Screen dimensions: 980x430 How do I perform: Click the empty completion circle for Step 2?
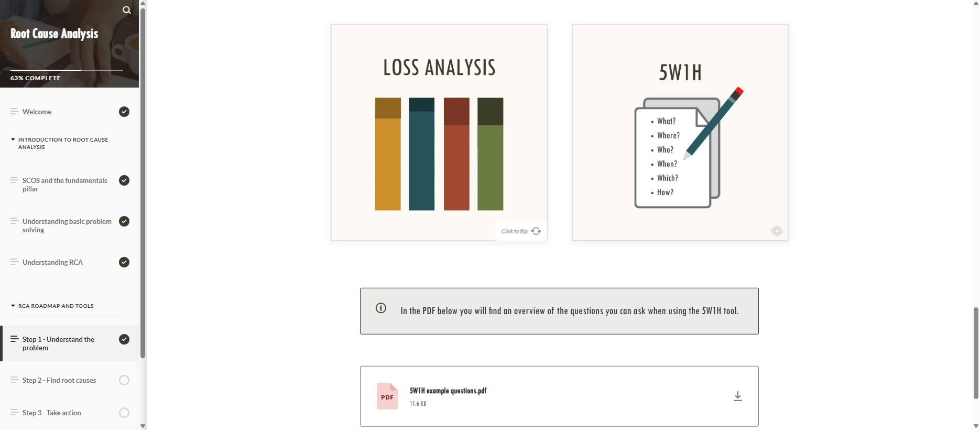[124, 380]
